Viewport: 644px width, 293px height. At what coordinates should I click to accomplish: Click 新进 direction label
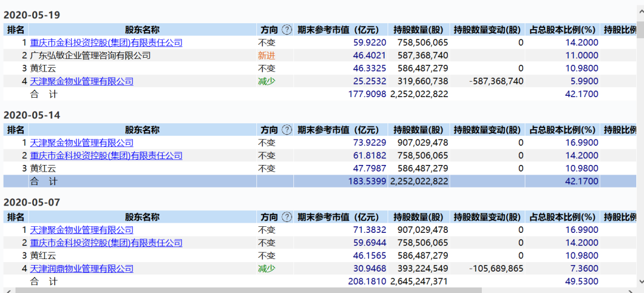tap(267, 55)
